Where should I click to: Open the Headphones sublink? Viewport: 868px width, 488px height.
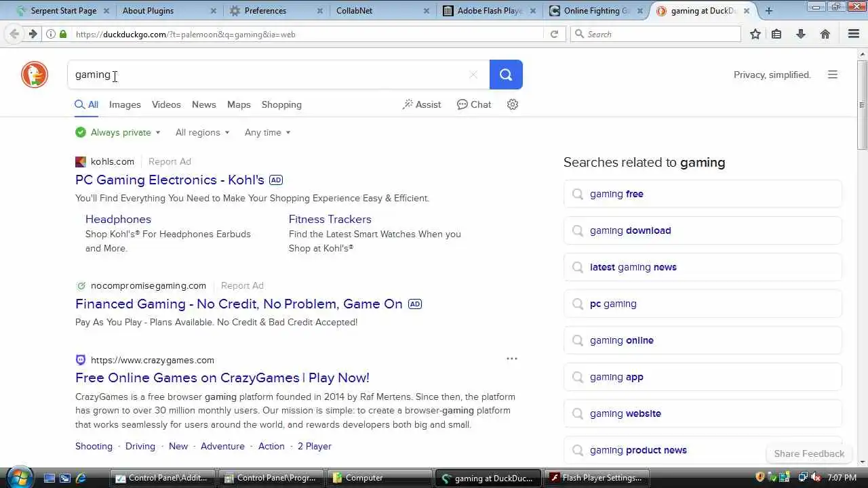pyautogui.click(x=118, y=219)
